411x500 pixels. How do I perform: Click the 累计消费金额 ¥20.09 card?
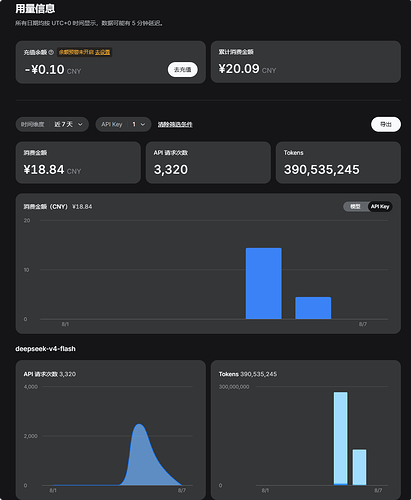click(x=306, y=62)
